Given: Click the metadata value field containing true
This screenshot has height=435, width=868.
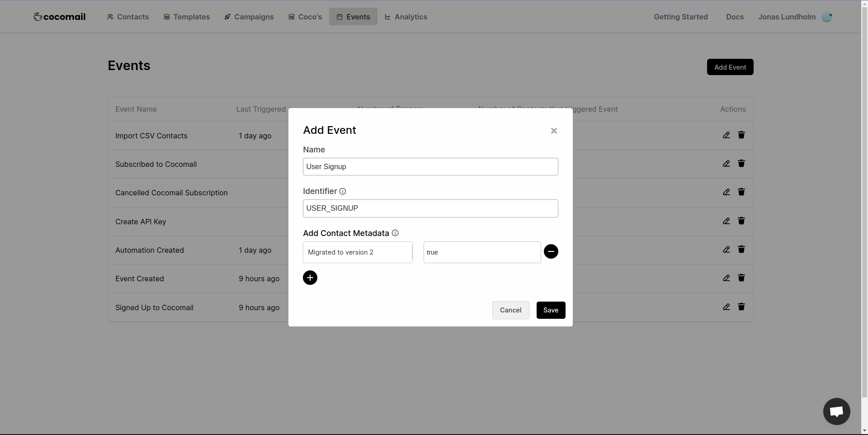Looking at the screenshot, I should click(x=482, y=252).
